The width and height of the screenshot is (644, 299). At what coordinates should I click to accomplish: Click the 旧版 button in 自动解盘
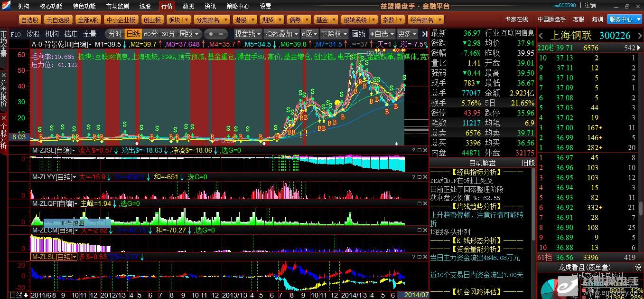tap(528, 163)
